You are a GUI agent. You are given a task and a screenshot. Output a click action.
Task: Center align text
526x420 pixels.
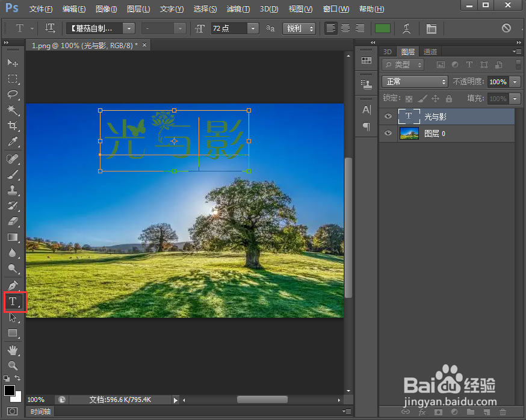(x=345, y=28)
